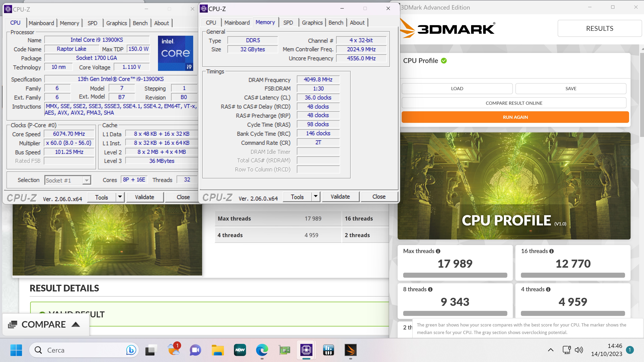Click Close button in Memory CPU-Z
Image resolution: width=644 pixels, height=362 pixels.
[x=379, y=197]
